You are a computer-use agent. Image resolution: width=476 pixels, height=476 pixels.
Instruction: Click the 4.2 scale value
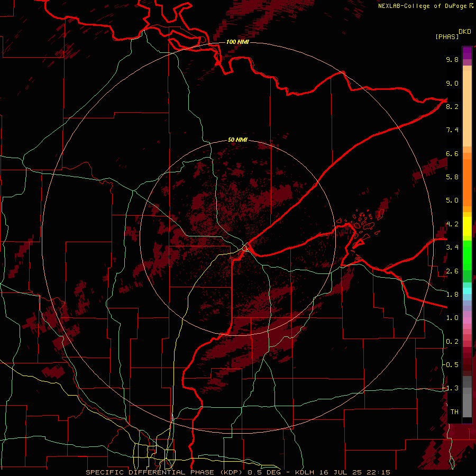tap(452, 224)
